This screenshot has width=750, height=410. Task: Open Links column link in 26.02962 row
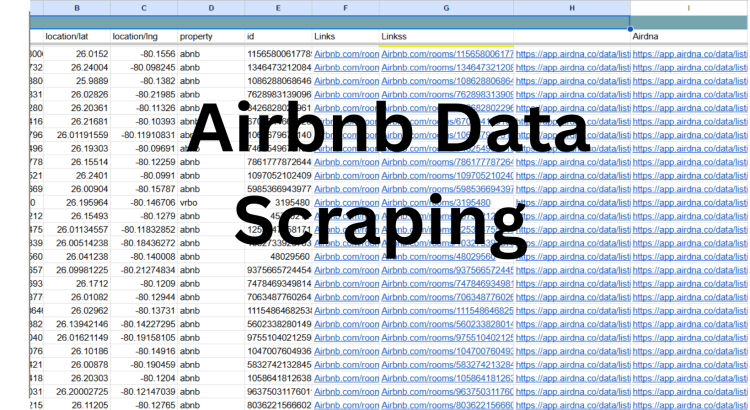tap(346, 310)
